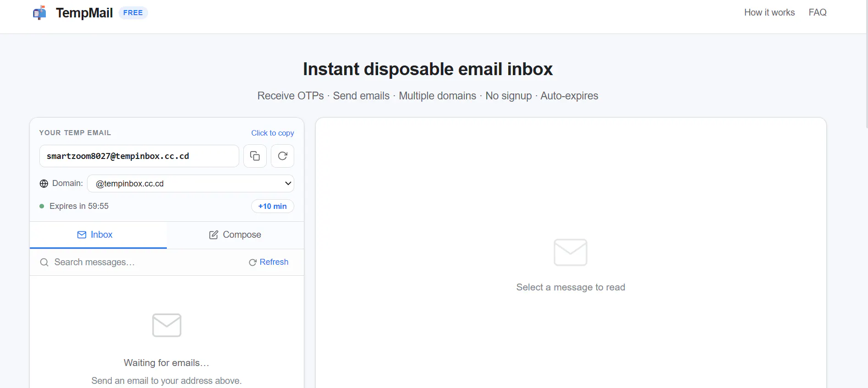Click the TempMail mailbox logo icon

pyautogui.click(x=40, y=13)
